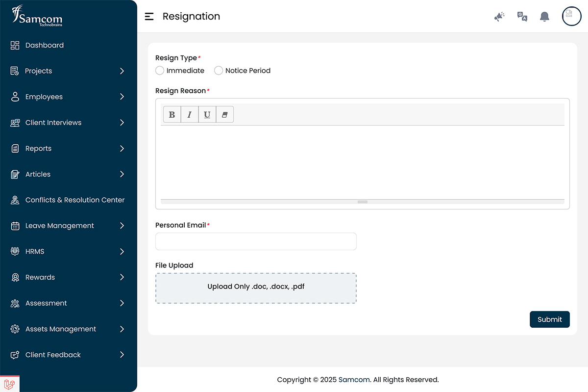This screenshot has width=588, height=392.
Task: Click the editor resize handle bar
Action: click(x=363, y=202)
